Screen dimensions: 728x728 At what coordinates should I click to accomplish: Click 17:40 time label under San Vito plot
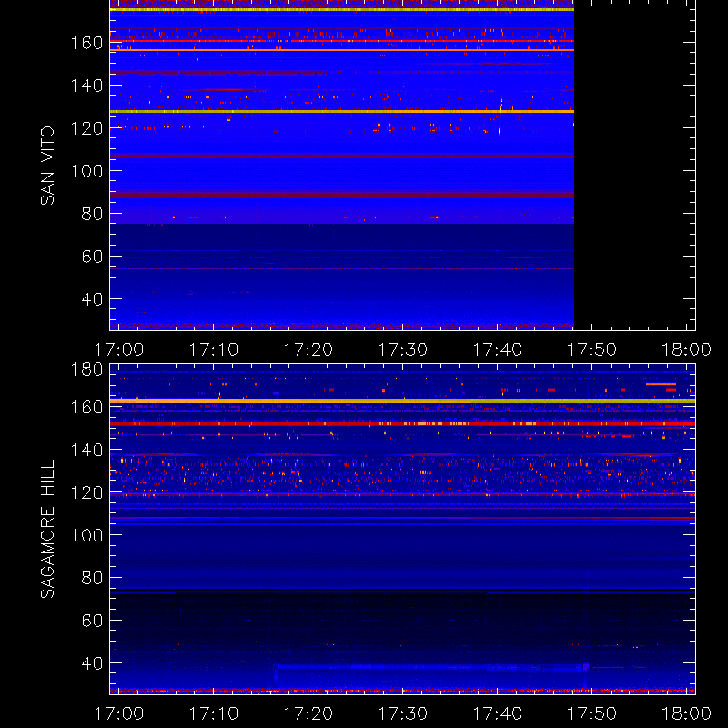point(497,349)
